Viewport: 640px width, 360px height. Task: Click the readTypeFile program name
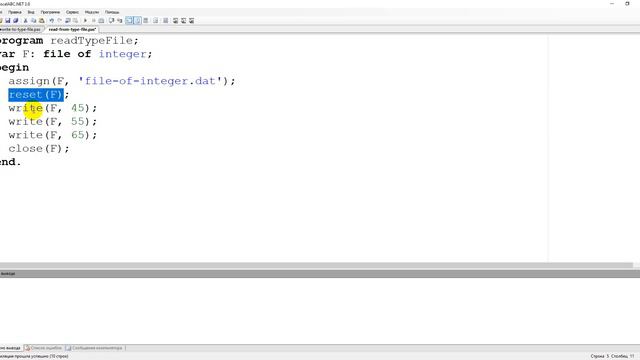[91, 41]
